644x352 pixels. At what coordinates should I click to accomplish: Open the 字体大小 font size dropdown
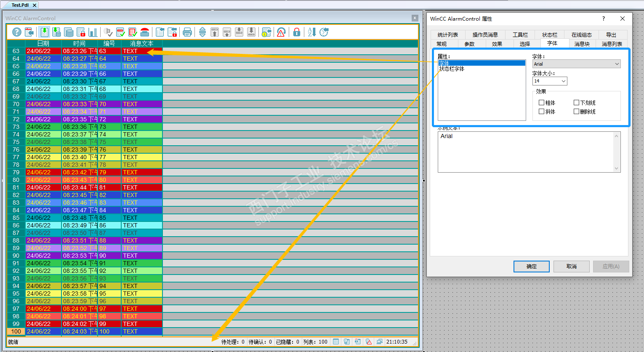(x=550, y=81)
